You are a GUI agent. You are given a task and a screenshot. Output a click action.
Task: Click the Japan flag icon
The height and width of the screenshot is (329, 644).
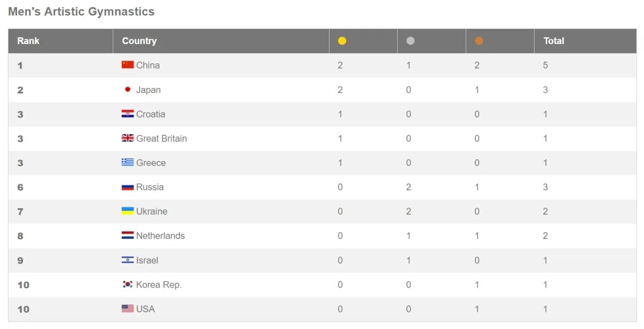pos(127,90)
